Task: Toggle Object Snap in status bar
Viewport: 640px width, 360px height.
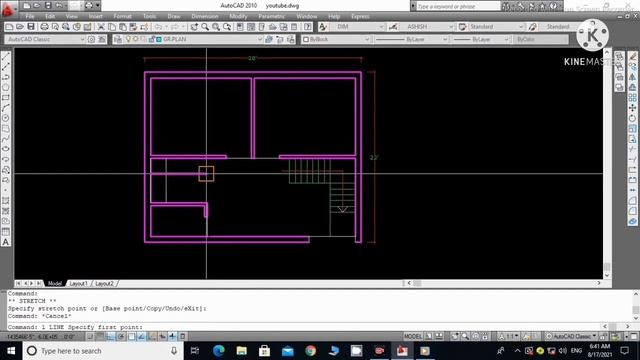Action: click(x=131, y=336)
